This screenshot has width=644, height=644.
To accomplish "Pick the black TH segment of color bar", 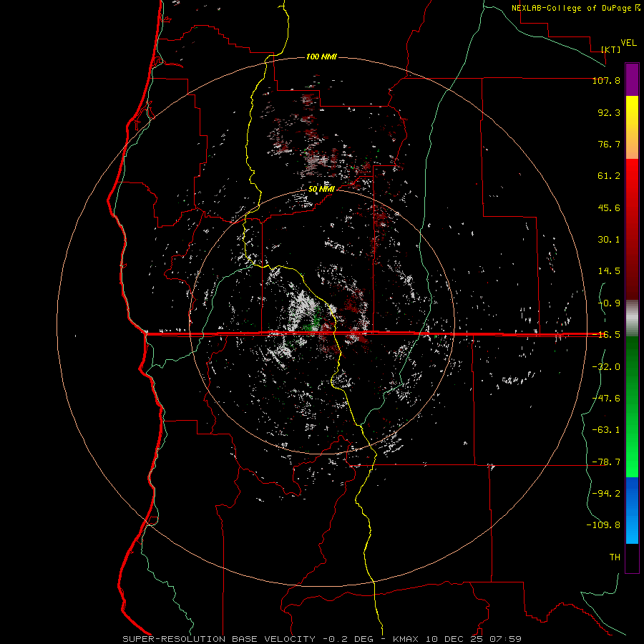I will point(632,557).
